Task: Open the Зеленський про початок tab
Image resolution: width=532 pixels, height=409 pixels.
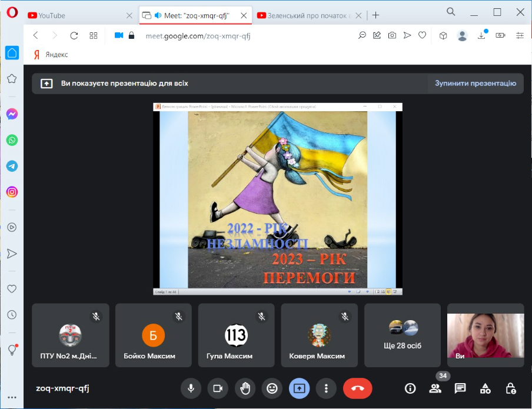Action: click(309, 16)
